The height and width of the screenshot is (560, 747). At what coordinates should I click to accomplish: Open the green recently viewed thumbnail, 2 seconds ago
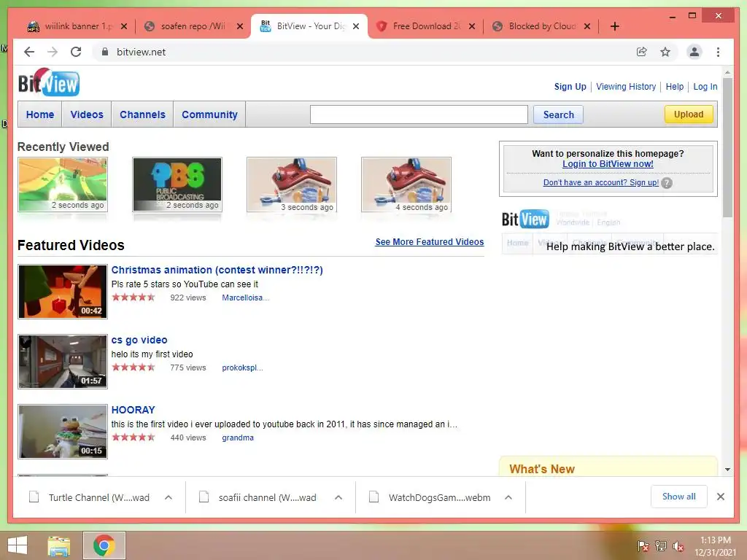[x=63, y=184]
